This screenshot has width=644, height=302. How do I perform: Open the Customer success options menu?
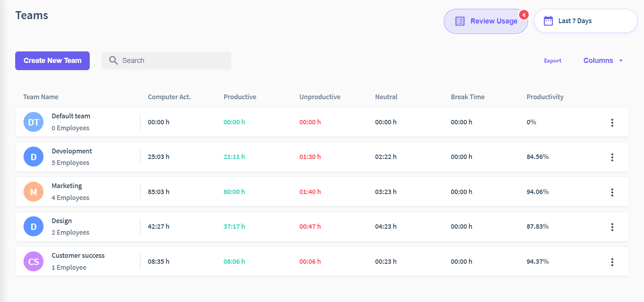point(612,262)
